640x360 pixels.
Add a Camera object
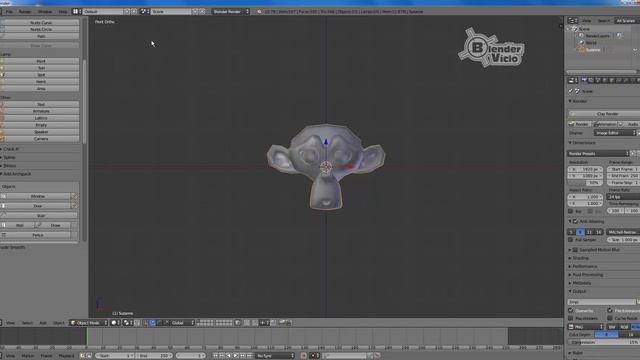41,139
